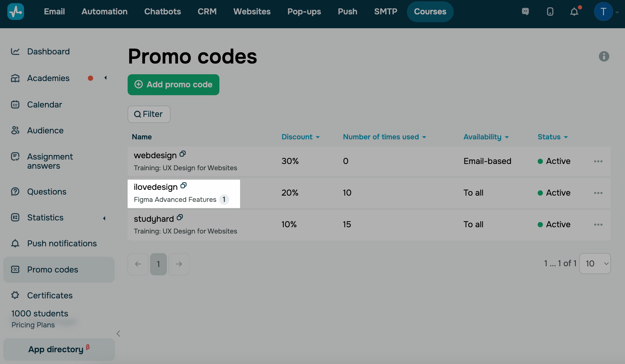Expand the Statistics submenu
625x364 pixels.
[104, 218]
